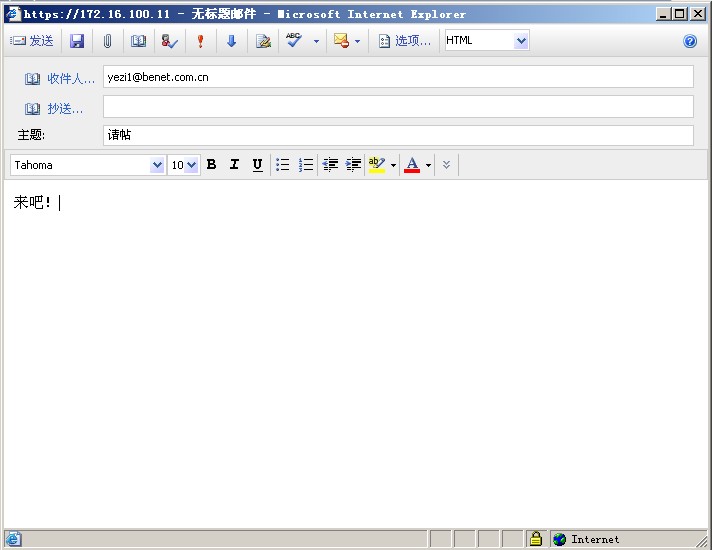Click the IE icon in title bar
The image size is (712, 550).
[x=13, y=14]
